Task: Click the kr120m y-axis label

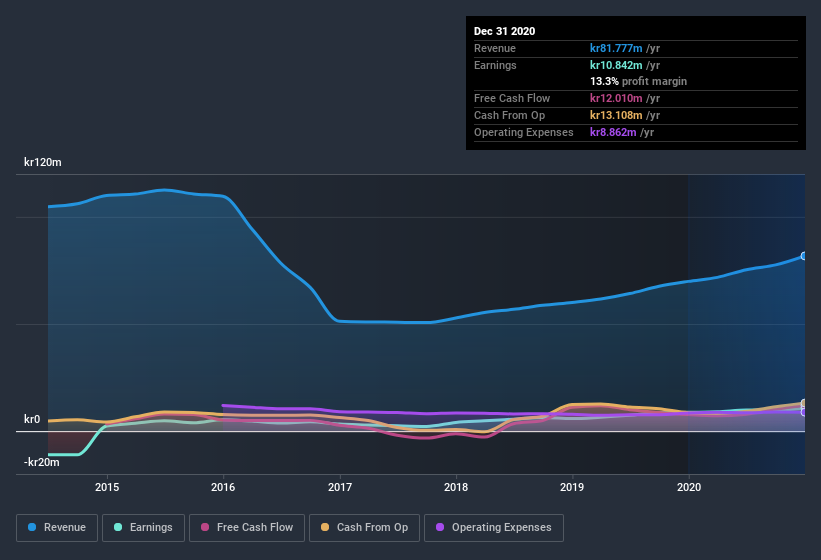Action: pos(42,162)
